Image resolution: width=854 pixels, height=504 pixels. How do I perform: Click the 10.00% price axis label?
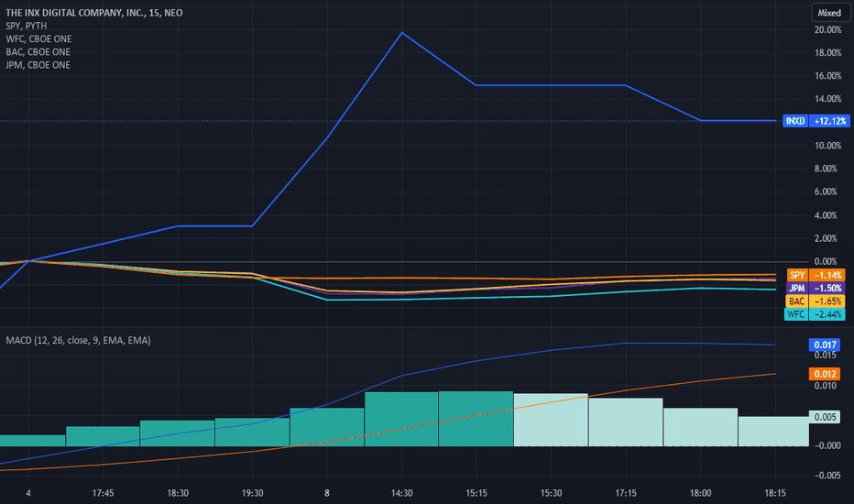pyautogui.click(x=827, y=146)
